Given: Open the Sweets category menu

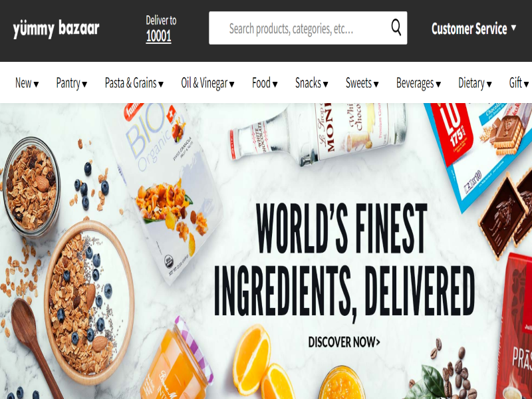Looking at the screenshot, I should tap(362, 82).
